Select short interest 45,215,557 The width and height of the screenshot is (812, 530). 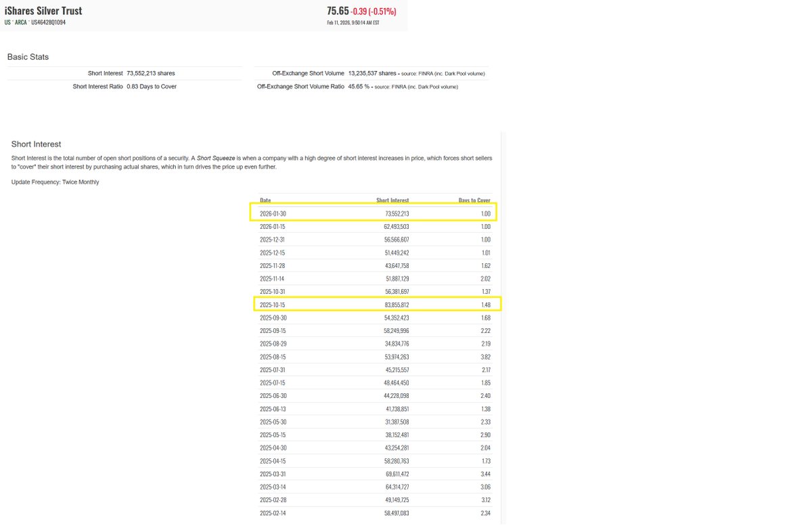(x=396, y=370)
